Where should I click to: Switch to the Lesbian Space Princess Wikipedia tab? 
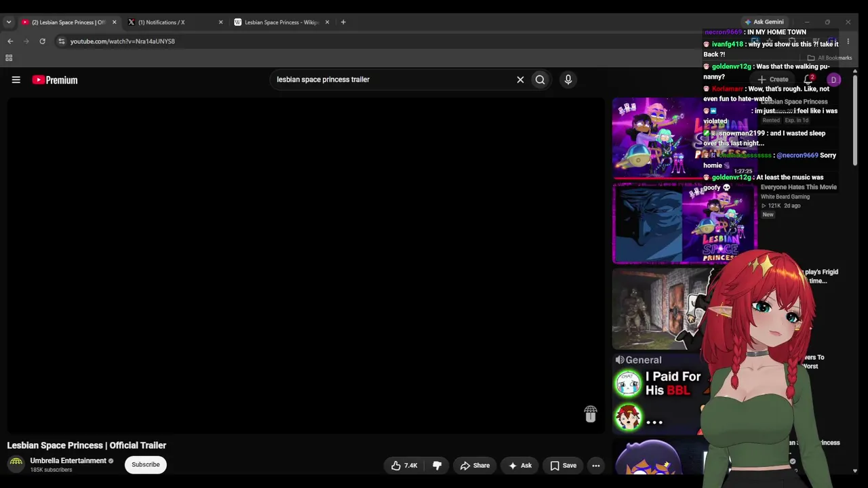281,22
